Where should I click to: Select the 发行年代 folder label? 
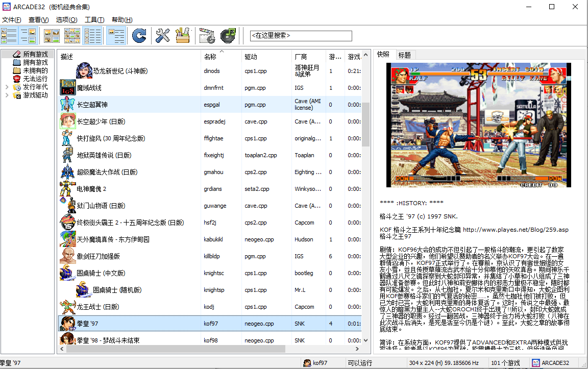tap(35, 87)
